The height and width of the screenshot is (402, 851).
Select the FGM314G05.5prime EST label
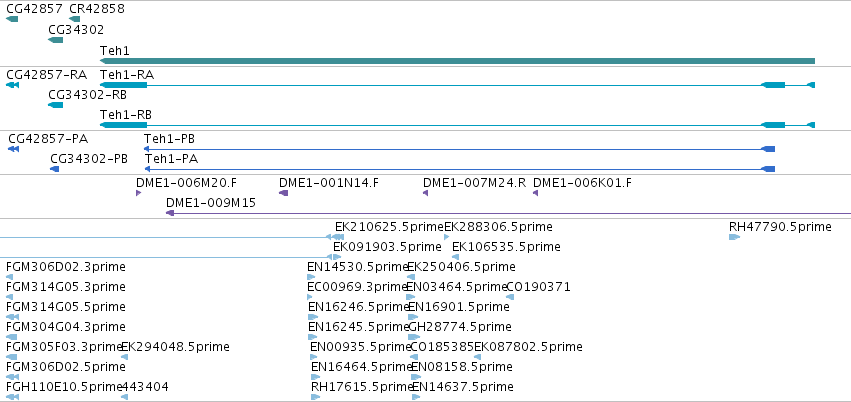(66, 307)
